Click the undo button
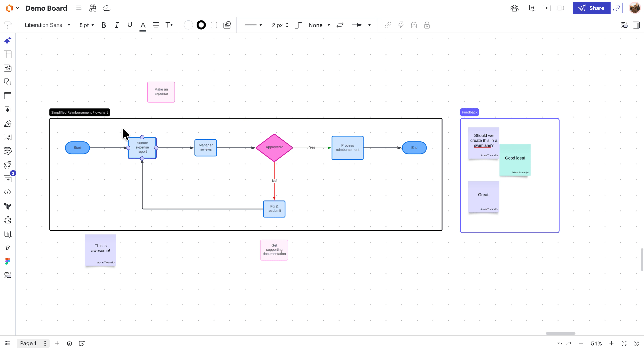The width and height of the screenshot is (644, 351). pos(560,344)
